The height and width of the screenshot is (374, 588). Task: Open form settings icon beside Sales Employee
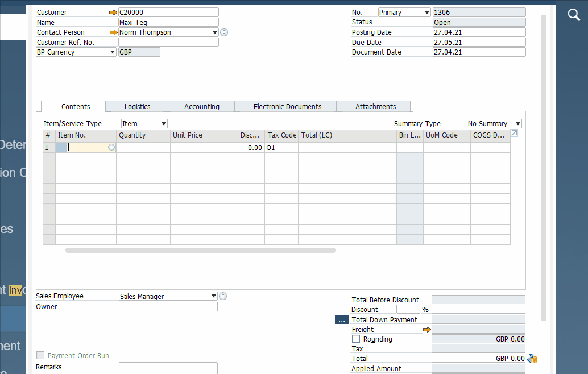(222, 296)
